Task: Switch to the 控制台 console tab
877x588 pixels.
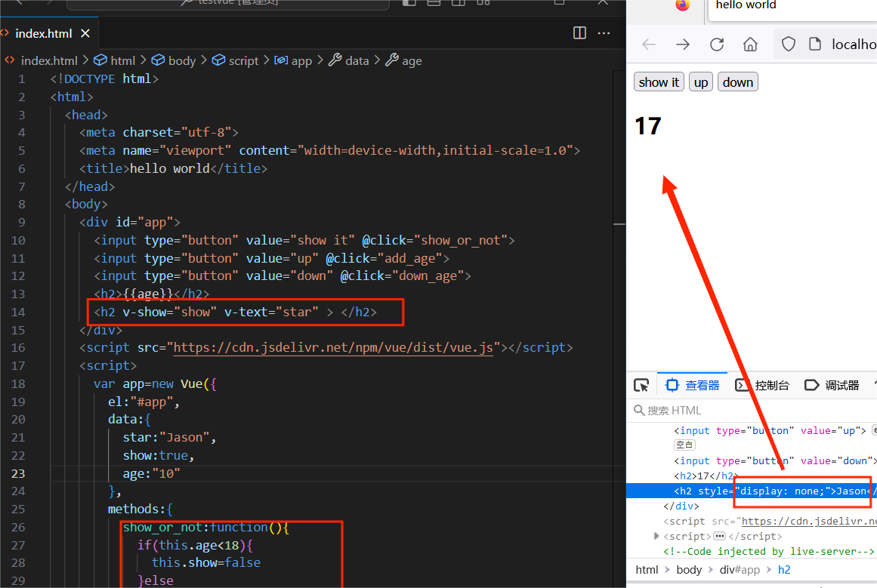Action: 762,385
